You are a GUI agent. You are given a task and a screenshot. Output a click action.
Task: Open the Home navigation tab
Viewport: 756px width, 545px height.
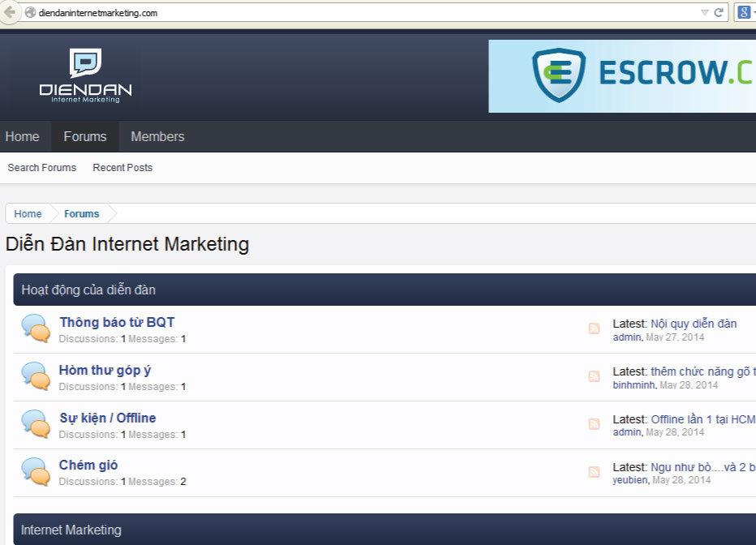tap(22, 136)
